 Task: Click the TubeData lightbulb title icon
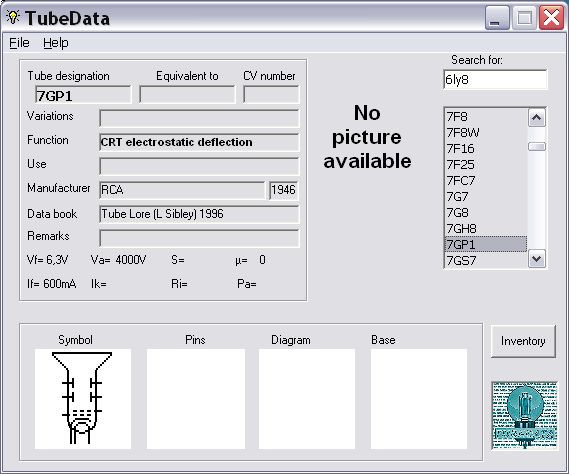coord(13,17)
